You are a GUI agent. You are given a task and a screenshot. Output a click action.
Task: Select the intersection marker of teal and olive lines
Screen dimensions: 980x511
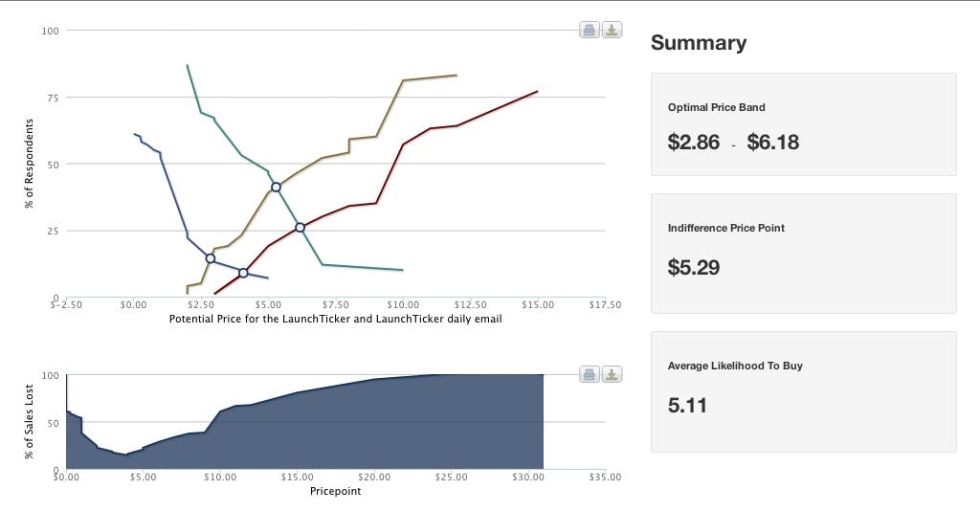click(276, 187)
